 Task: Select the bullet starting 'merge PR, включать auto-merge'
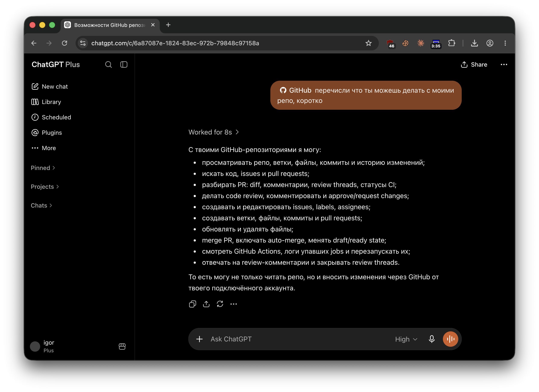point(294,240)
